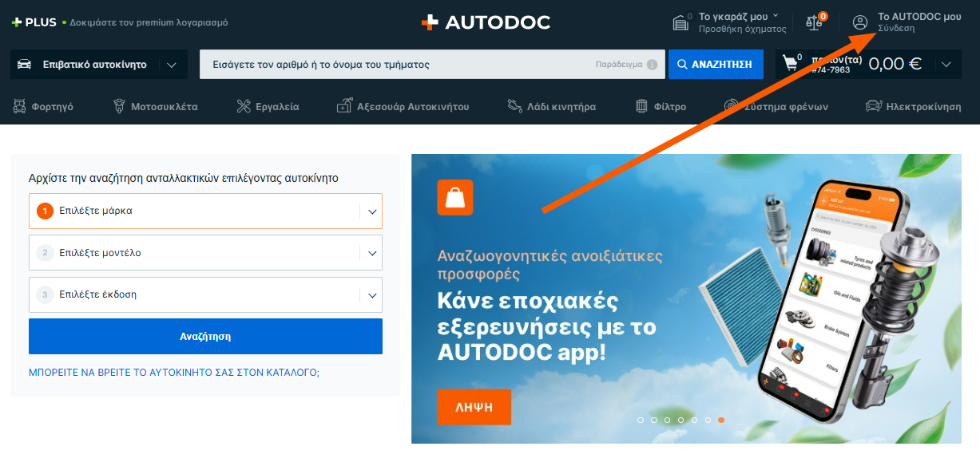The height and width of the screenshot is (466, 980).
Task: Click the Σύνδεση login link
Action: [896, 29]
